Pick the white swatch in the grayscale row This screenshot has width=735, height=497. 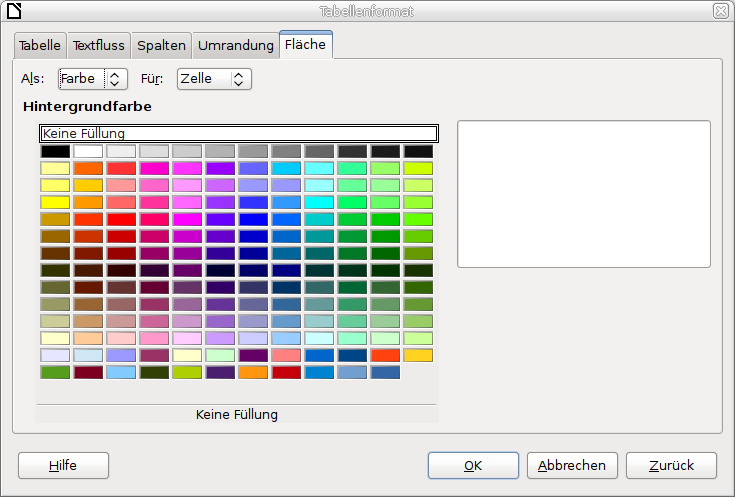[88, 151]
